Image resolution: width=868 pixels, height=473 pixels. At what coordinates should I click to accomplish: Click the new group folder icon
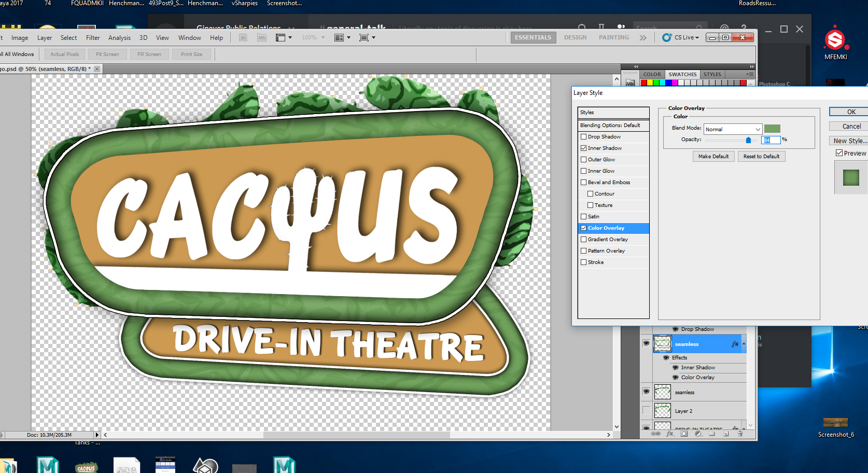(712, 434)
